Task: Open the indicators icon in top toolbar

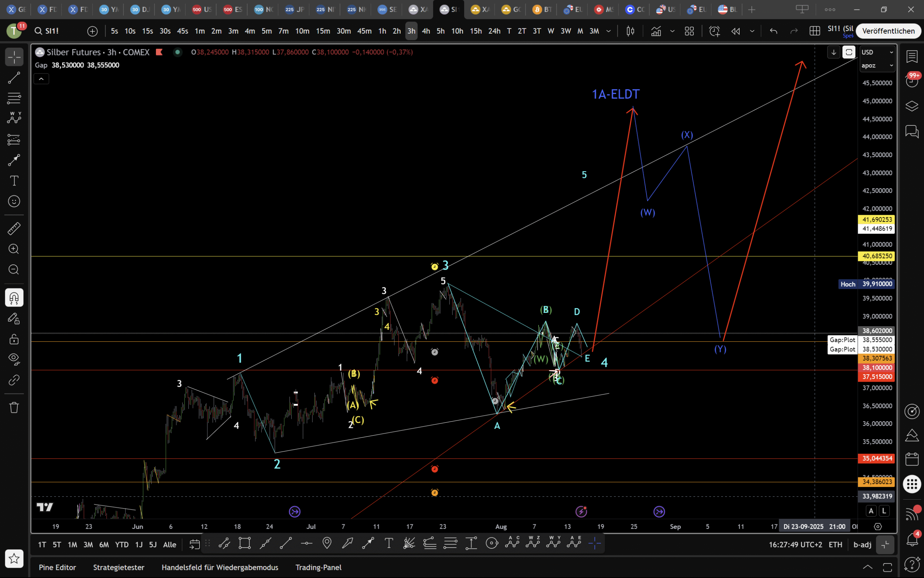Action: (x=656, y=31)
